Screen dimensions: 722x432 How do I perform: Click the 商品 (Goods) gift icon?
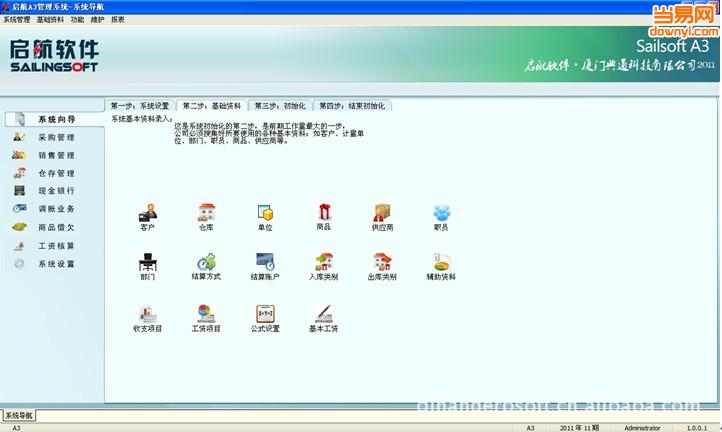pos(324,212)
